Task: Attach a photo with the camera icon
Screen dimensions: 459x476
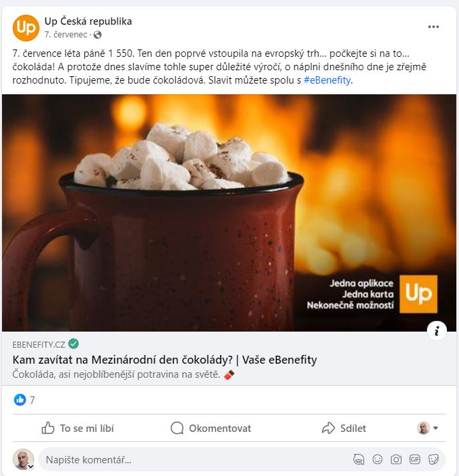Action: click(x=396, y=459)
